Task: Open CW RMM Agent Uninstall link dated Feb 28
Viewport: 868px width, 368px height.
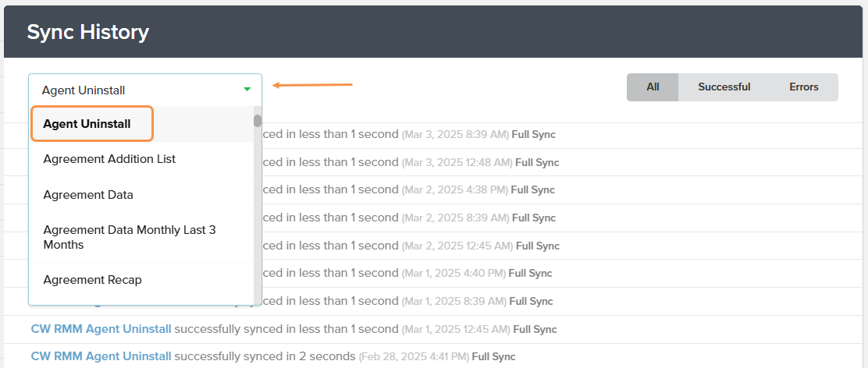Action: tap(101, 356)
